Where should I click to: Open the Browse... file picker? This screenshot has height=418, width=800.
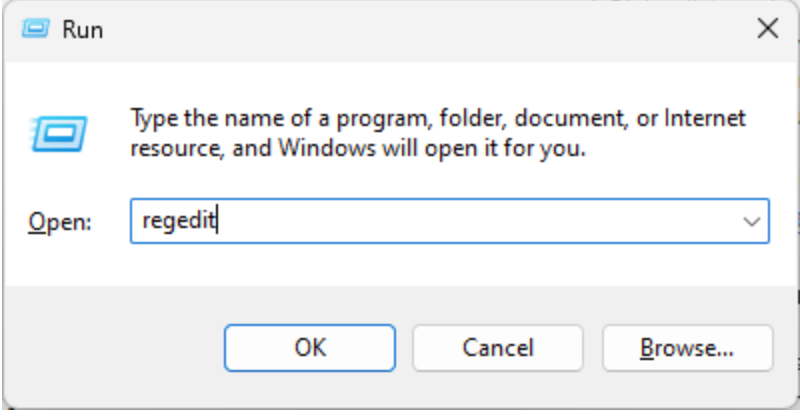(687, 348)
